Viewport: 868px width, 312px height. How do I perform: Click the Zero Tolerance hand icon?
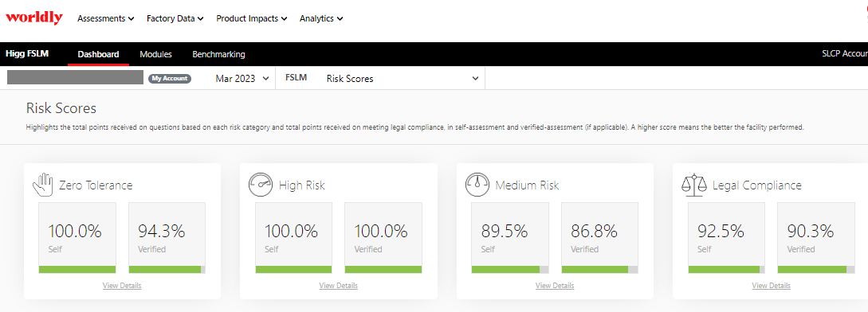pos(42,185)
